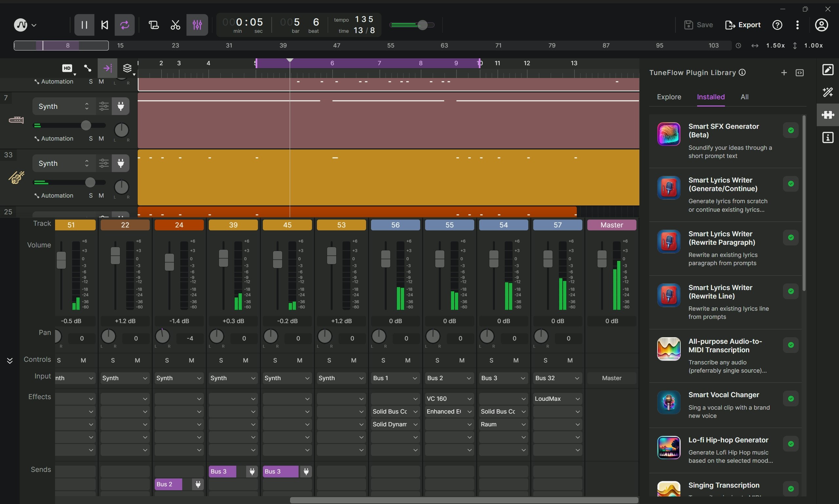Open Lo-fi Hip-hop Generator plugin
The width and height of the screenshot is (839, 504).
click(x=725, y=450)
